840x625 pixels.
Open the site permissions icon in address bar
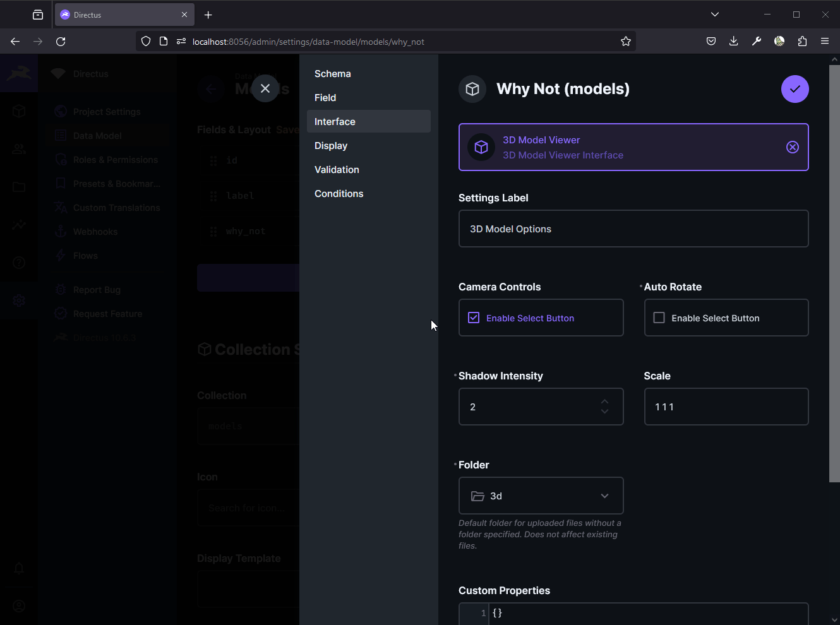click(181, 42)
